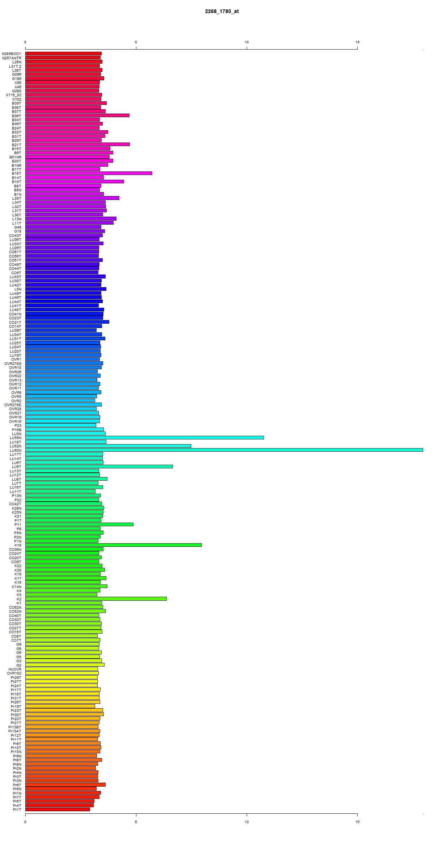Select the B10T sample label
The image size is (434, 868).
click(x=17, y=182)
